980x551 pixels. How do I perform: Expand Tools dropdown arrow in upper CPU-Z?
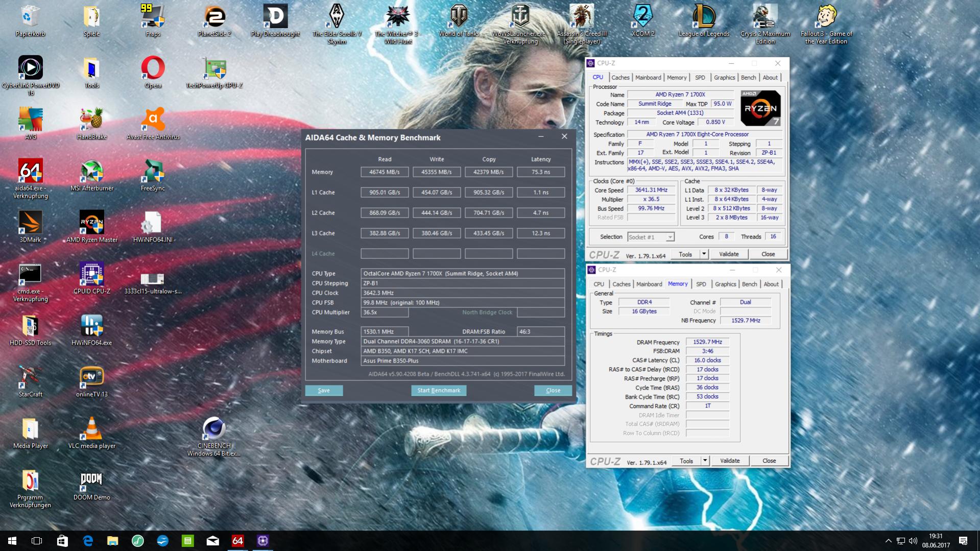[x=704, y=254]
